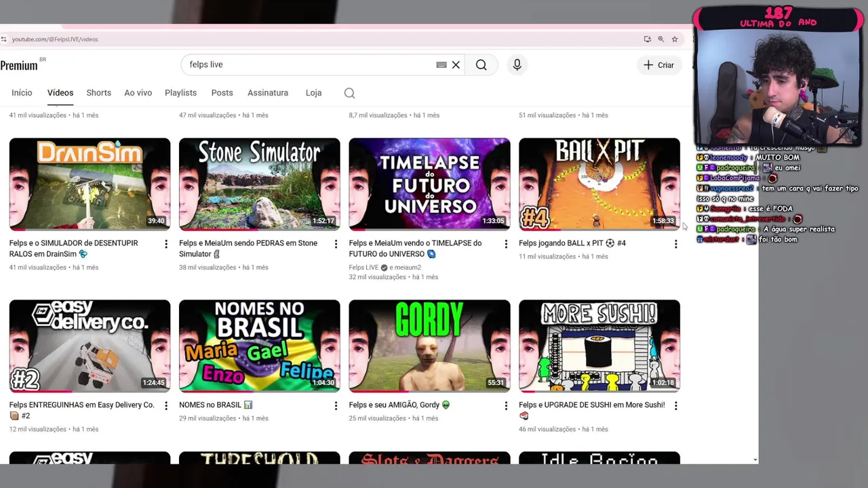Open title 'Felps e UPGRADE DE SUSHI'

(x=591, y=409)
